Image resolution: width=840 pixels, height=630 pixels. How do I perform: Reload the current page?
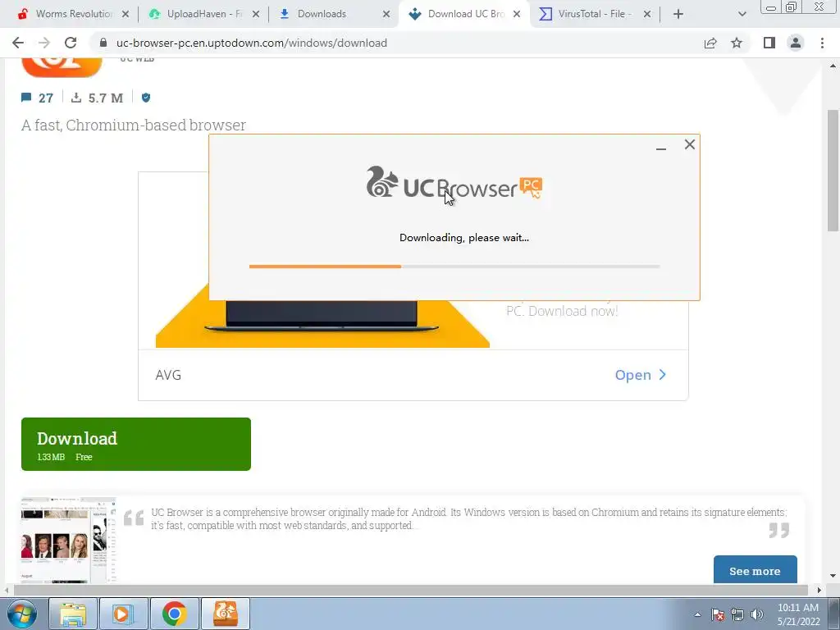[x=71, y=43]
